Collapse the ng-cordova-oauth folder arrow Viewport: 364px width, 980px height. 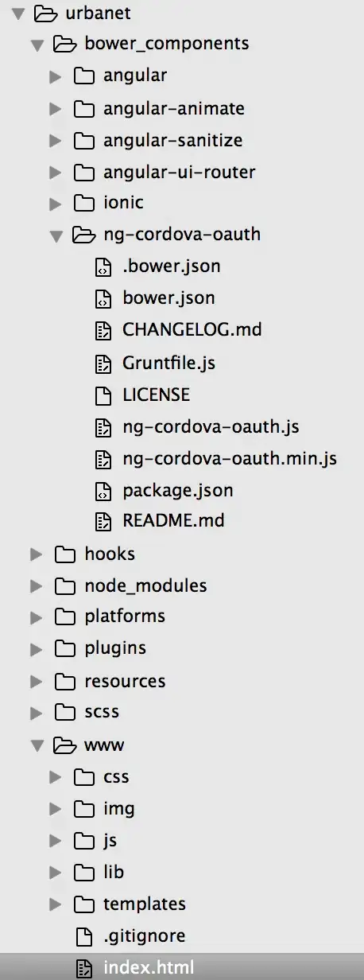[56, 235]
